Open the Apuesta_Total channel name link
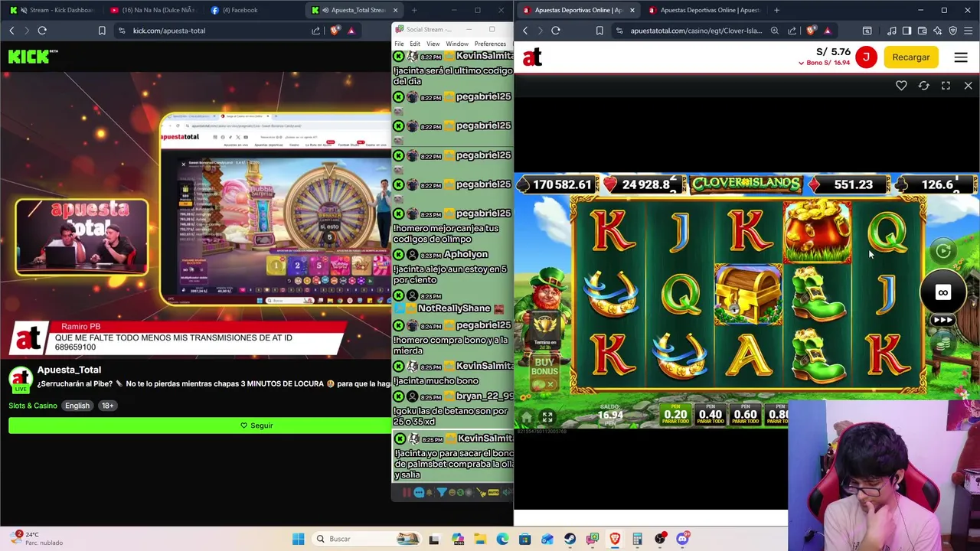Screen dimensions: 980x551 tap(69, 370)
